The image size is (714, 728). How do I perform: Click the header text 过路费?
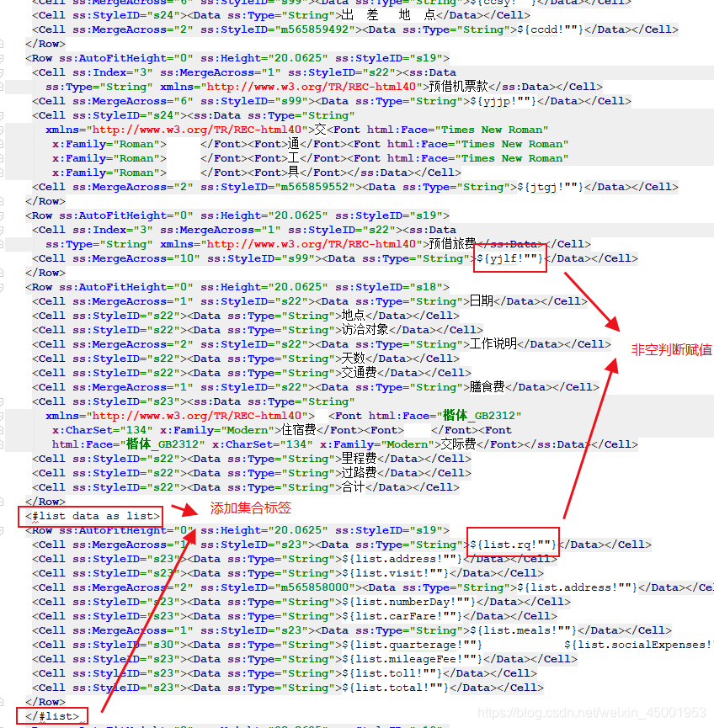[x=359, y=473]
